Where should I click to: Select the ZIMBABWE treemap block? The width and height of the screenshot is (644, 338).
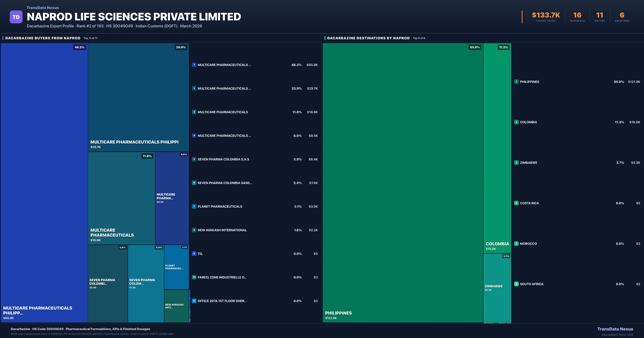pos(497,287)
